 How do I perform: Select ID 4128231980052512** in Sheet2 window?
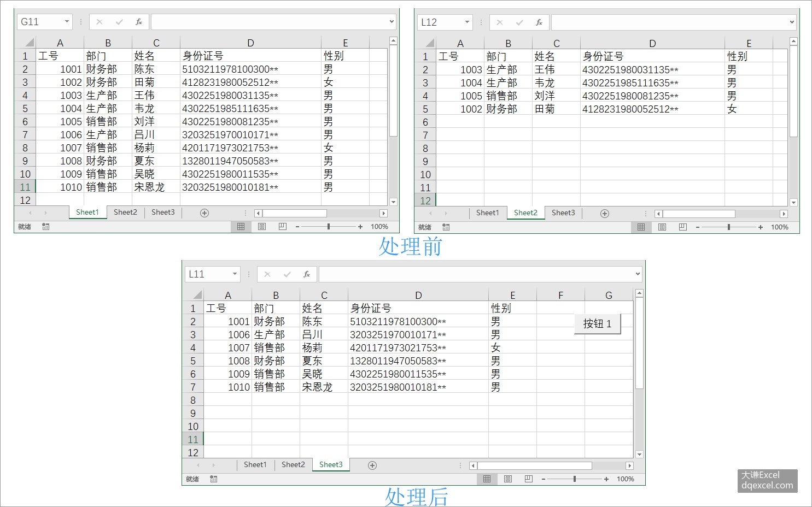click(652, 109)
